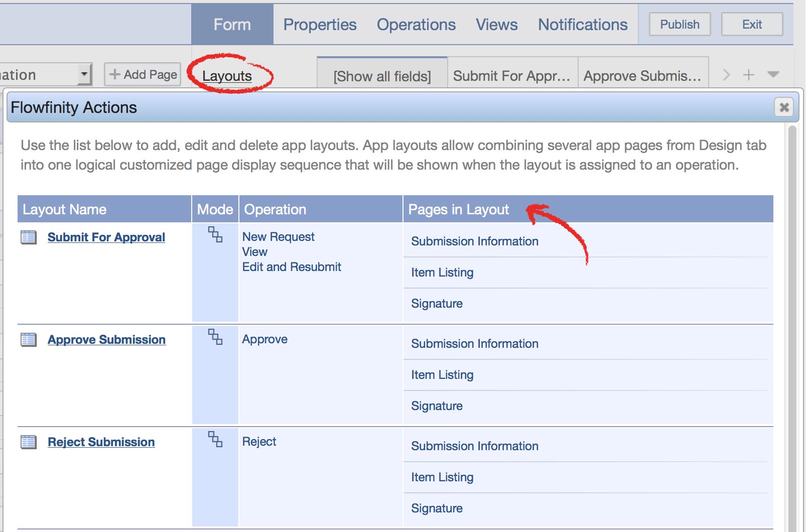Image resolution: width=806 pixels, height=532 pixels.
Task: Click mode icon in Reject Submission row
Action: tap(215, 439)
